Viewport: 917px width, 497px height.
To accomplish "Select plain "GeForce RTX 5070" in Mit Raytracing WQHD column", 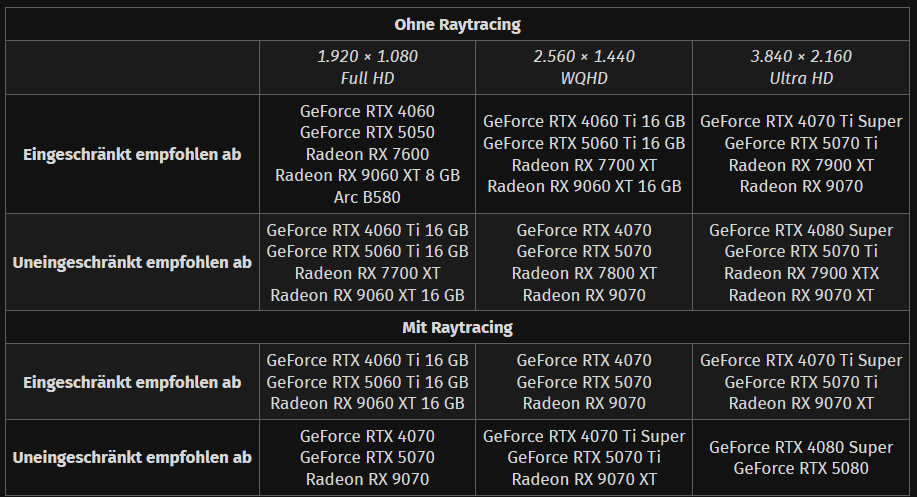I will tap(584, 382).
